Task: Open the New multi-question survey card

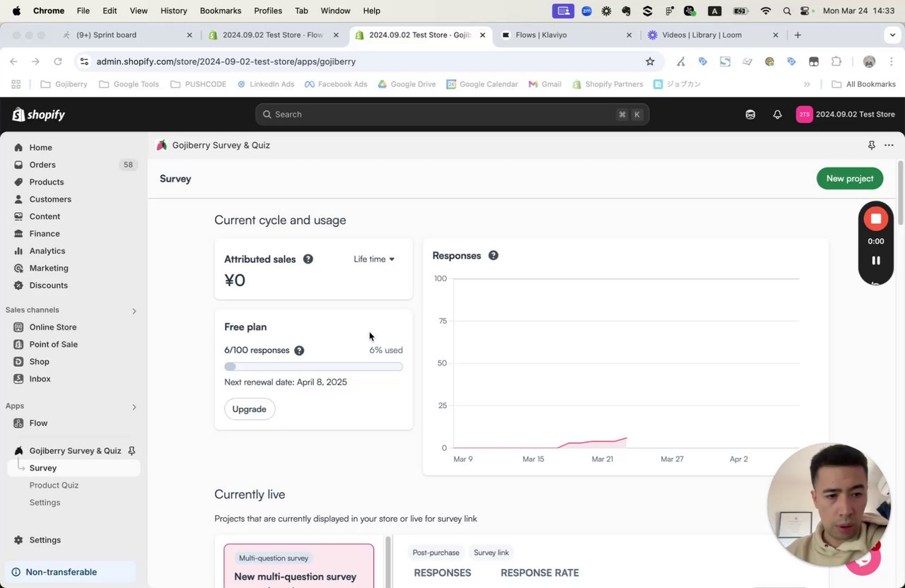Action: click(299, 566)
